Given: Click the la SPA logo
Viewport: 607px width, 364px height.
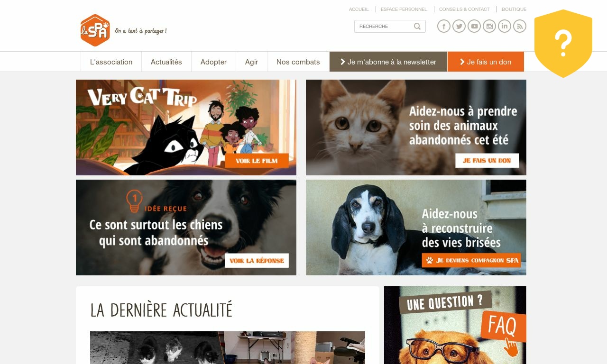Looking at the screenshot, I should pos(95,30).
